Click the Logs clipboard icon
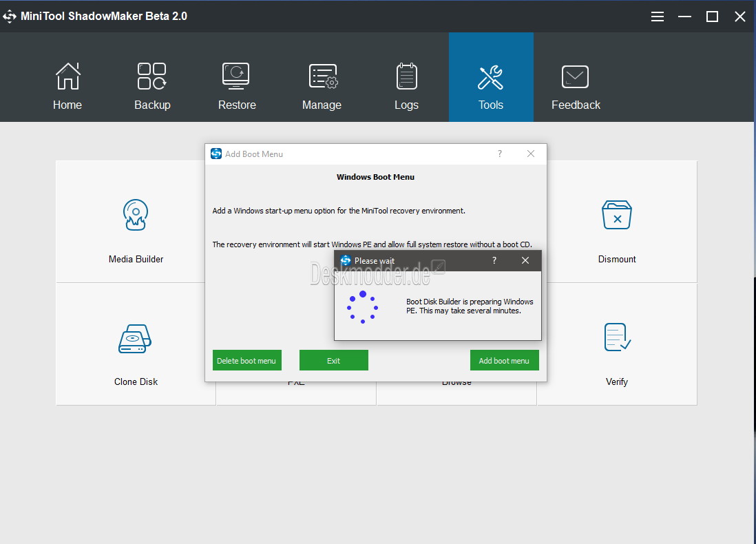The width and height of the screenshot is (756, 544). (x=406, y=76)
